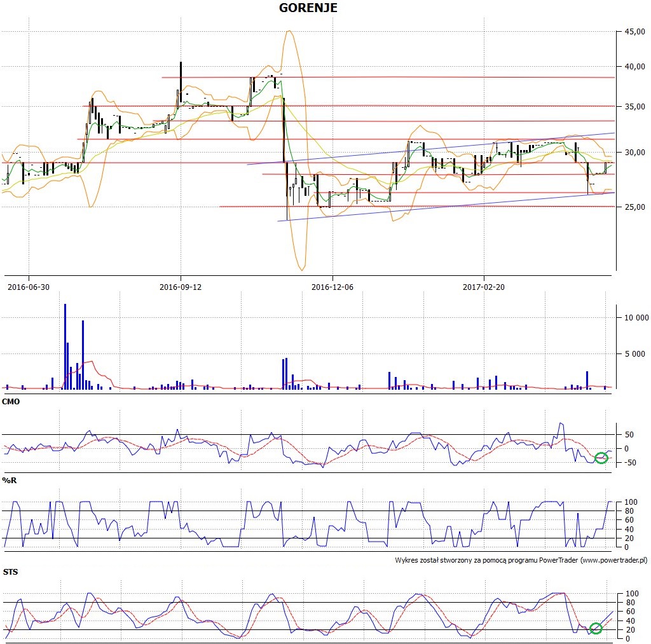Click the CMO indicator label
This screenshot has height=644, width=651.
tap(11, 402)
